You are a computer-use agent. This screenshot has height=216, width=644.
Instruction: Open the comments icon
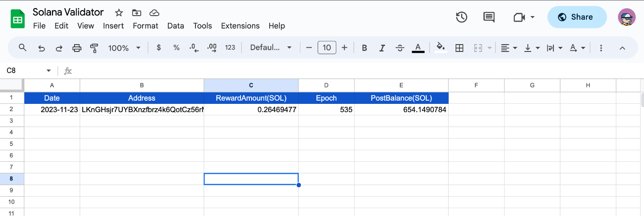point(489,17)
